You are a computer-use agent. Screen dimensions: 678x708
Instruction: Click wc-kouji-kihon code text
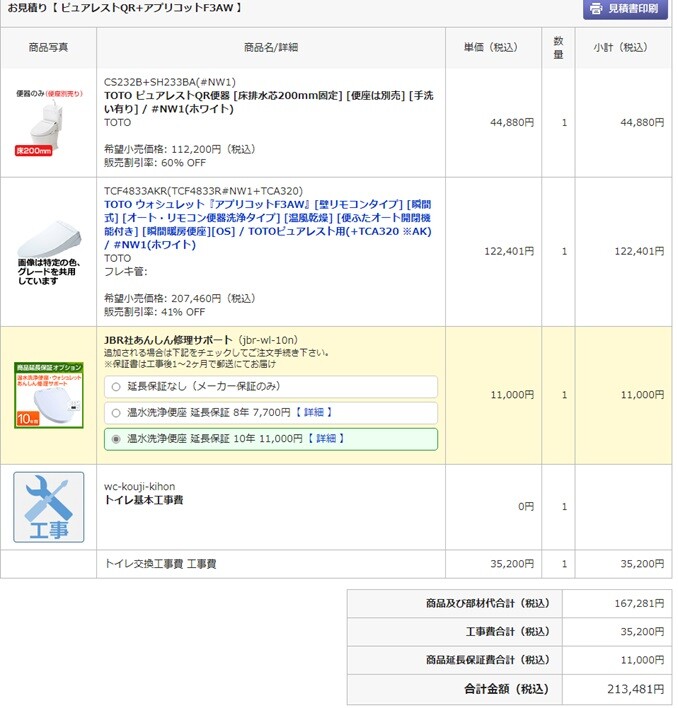[139, 487]
